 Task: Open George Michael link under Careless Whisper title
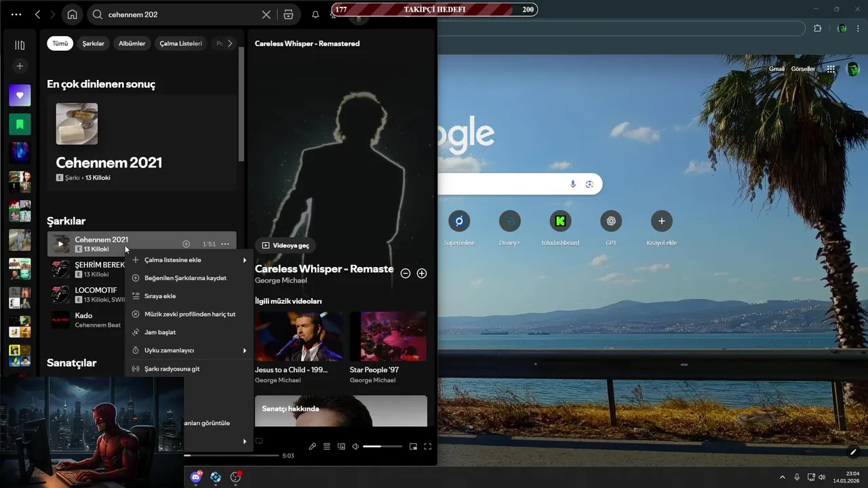(281, 281)
